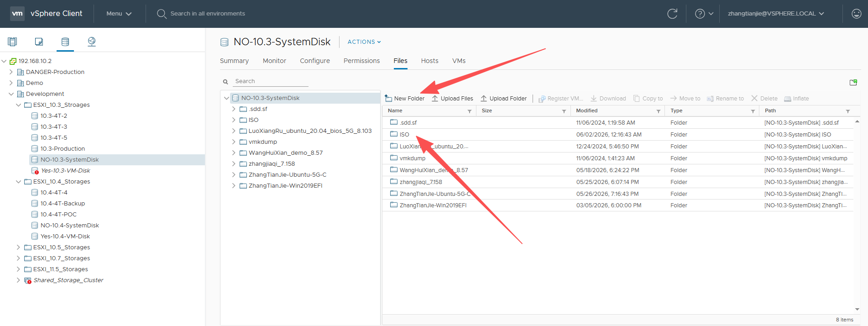
Task: Collapse NO-10.3-SystemDisk in file tree
Action: click(x=226, y=98)
